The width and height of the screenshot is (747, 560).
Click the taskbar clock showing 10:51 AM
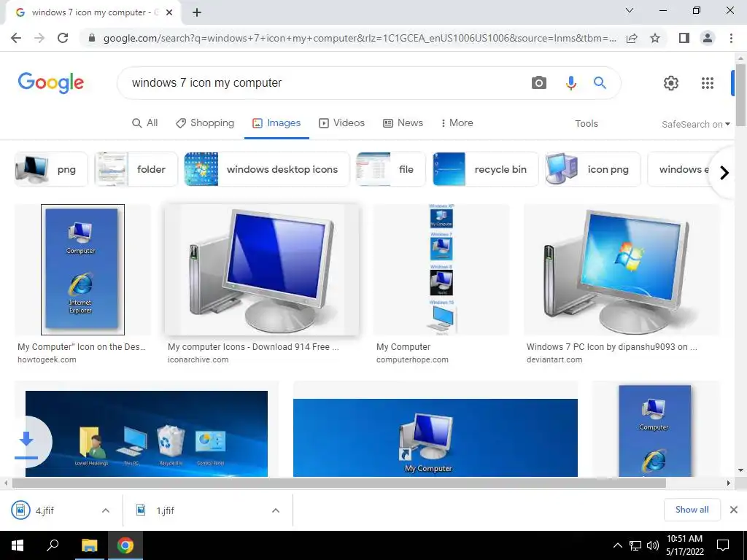(x=684, y=545)
